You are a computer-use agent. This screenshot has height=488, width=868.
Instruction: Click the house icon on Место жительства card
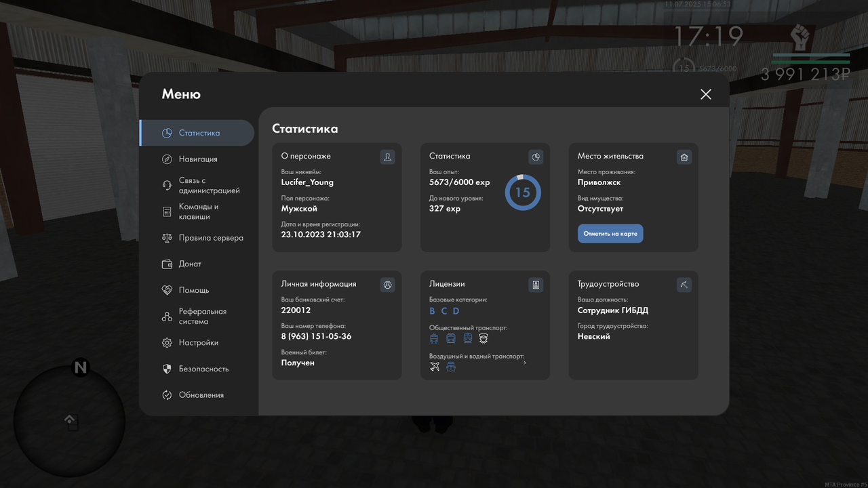[684, 157]
